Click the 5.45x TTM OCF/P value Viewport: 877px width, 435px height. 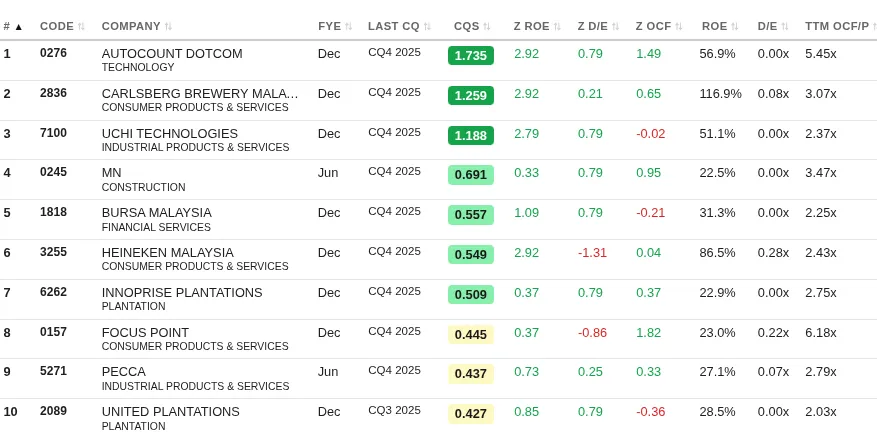click(821, 54)
